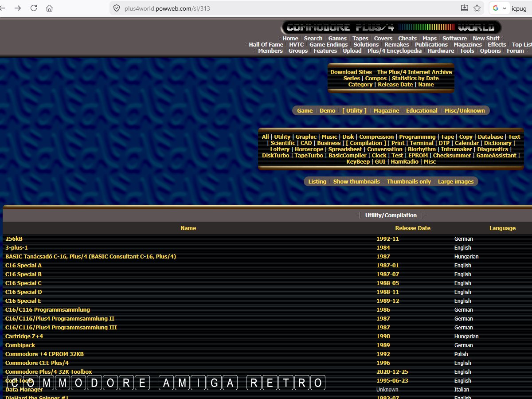Switch to the Demo category tab
This screenshot has width=532, height=399.
(x=328, y=111)
